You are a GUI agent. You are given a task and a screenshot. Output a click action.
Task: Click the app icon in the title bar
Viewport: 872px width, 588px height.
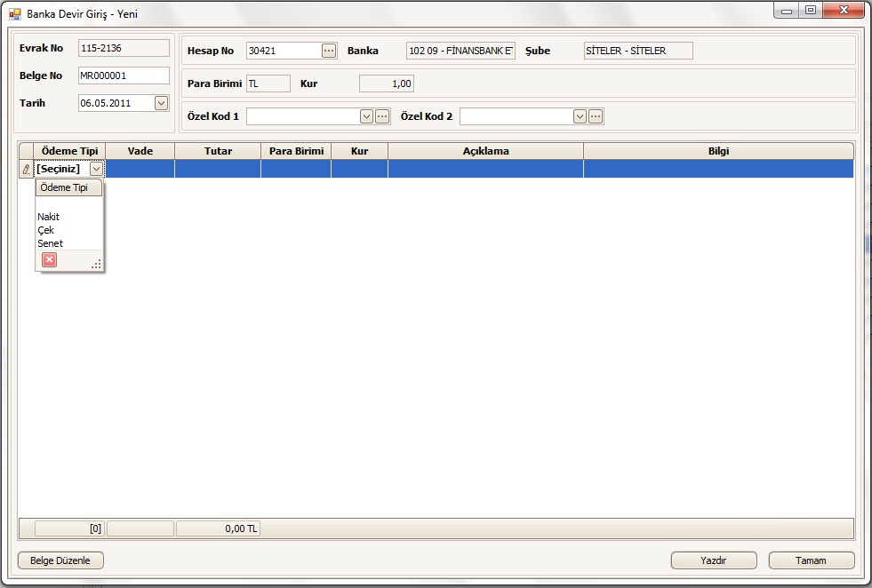pyautogui.click(x=15, y=14)
